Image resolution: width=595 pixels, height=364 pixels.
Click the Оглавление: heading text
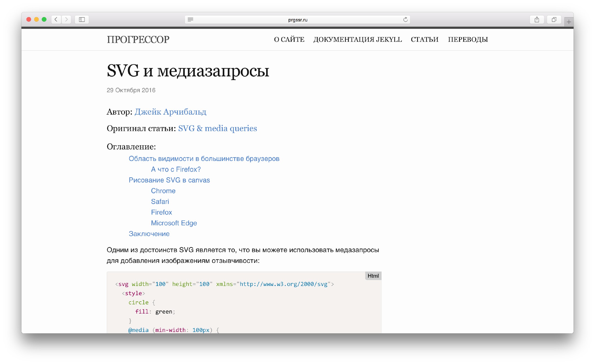click(131, 147)
